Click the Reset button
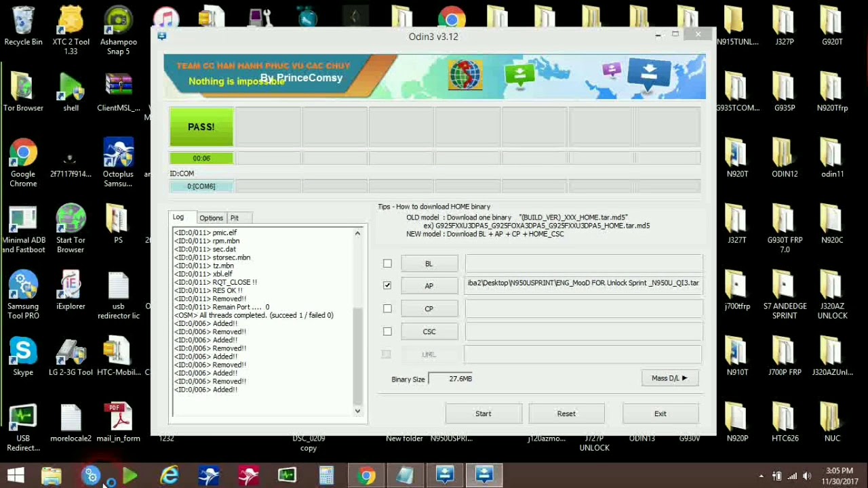This screenshot has height=488, width=868. (x=566, y=413)
